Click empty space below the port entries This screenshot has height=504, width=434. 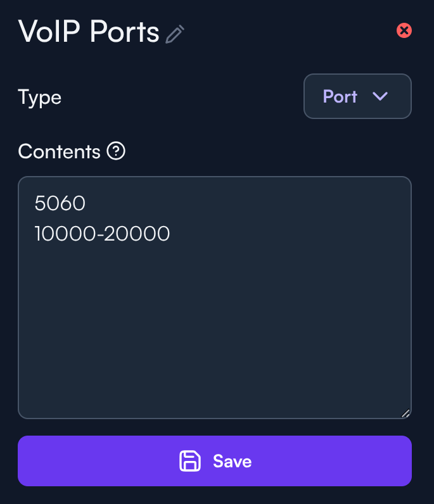click(x=215, y=329)
